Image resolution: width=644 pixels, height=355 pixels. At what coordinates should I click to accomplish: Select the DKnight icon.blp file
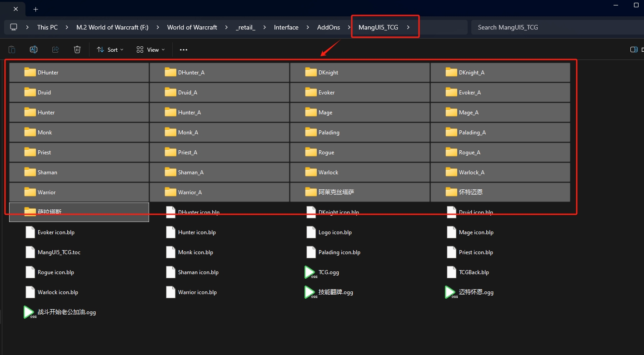click(x=360, y=212)
